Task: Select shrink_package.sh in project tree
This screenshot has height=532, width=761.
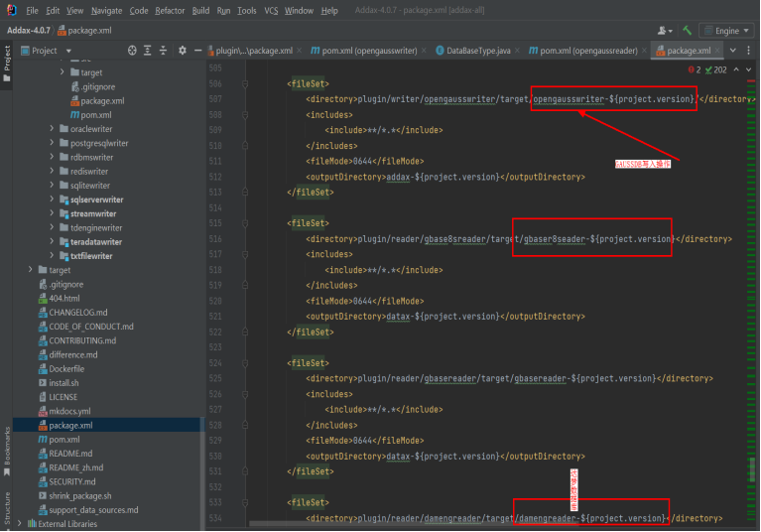Action: [79, 495]
